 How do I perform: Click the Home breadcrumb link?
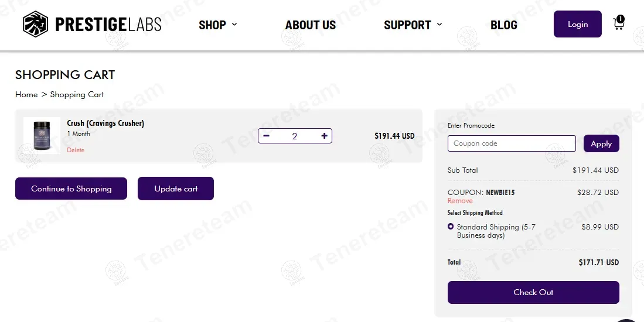[26, 94]
